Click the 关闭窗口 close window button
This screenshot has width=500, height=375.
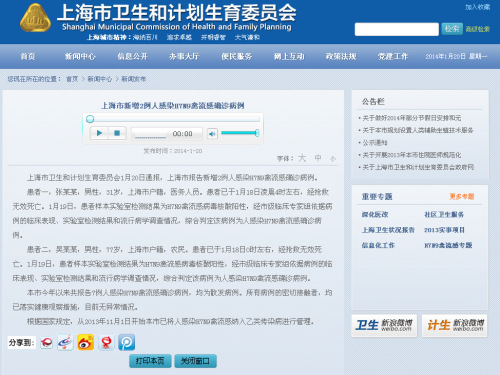195,361
